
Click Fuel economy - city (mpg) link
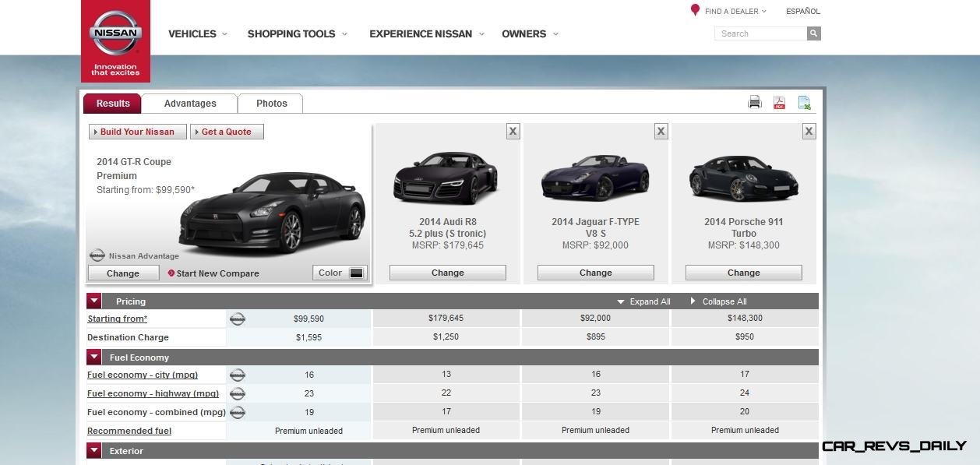(143, 375)
